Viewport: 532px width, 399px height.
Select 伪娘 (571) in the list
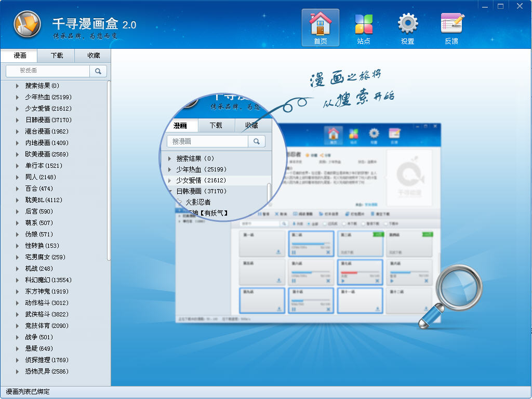pyautogui.click(x=39, y=234)
